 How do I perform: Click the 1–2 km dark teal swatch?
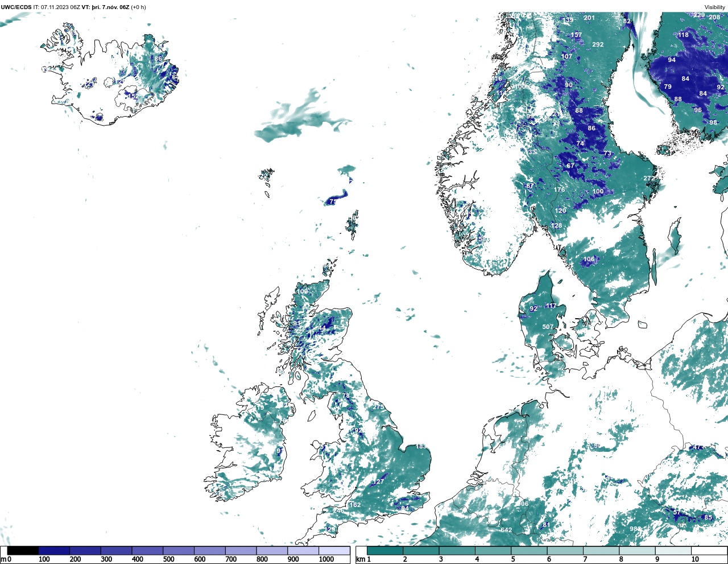pyautogui.click(x=386, y=551)
